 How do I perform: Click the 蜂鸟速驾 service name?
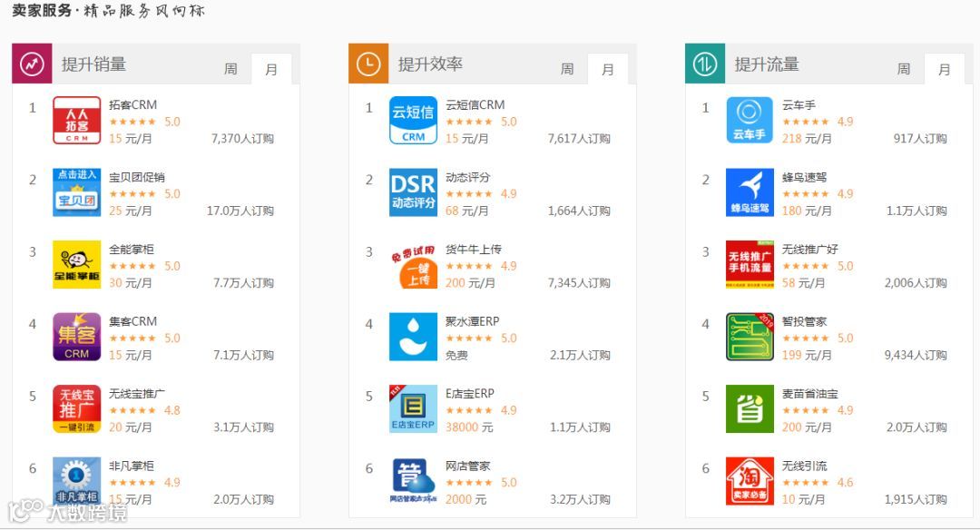point(804,178)
